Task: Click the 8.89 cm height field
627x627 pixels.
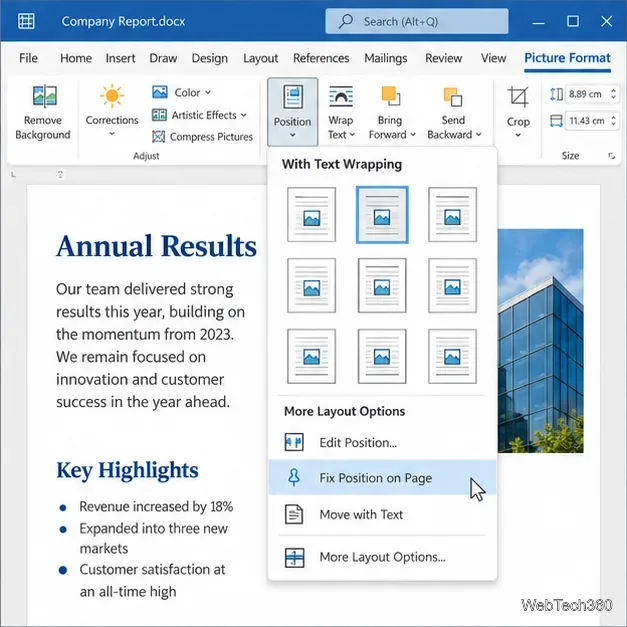Action: pos(586,94)
